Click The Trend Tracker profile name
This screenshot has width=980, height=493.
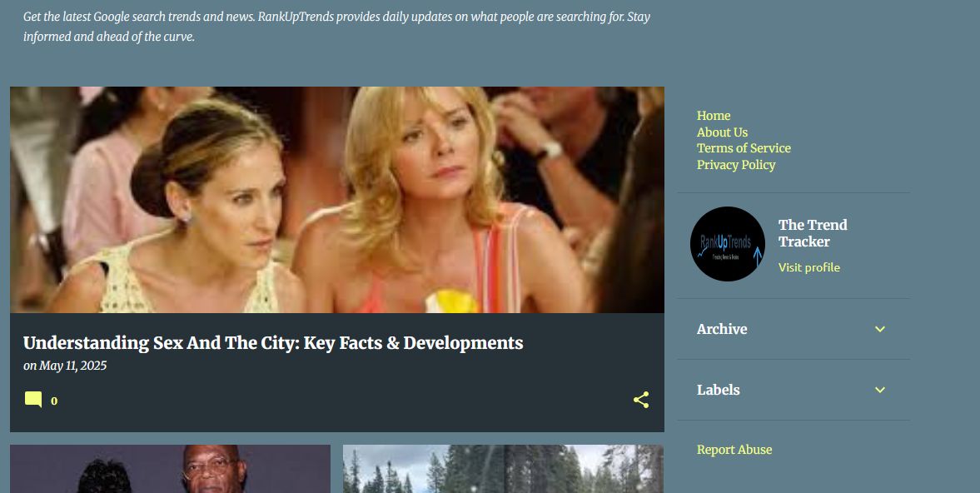pyautogui.click(x=813, y=233)
